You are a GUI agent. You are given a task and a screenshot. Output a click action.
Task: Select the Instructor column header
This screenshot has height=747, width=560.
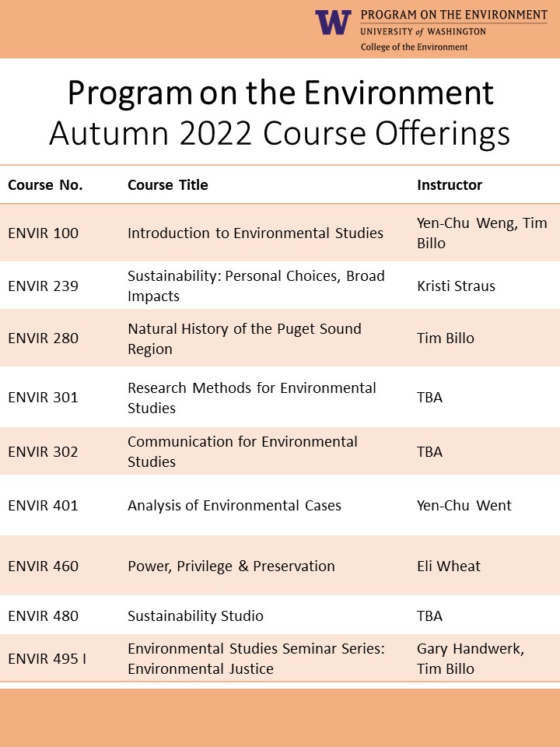[450, 185]
